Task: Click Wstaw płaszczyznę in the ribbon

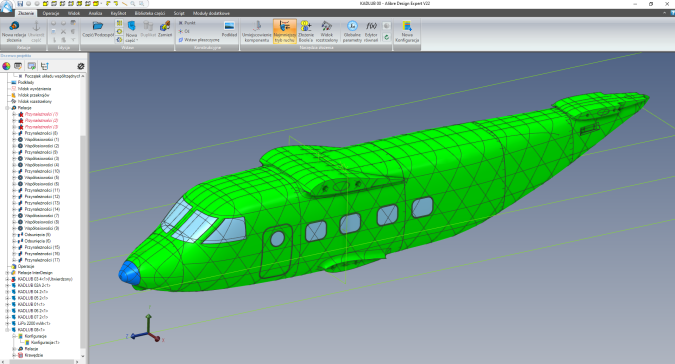Action: [199, 40]
